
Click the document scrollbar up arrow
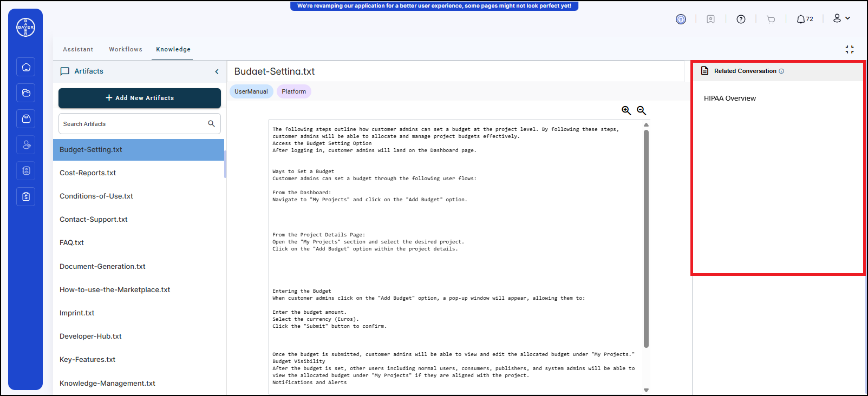coord(646,125)
